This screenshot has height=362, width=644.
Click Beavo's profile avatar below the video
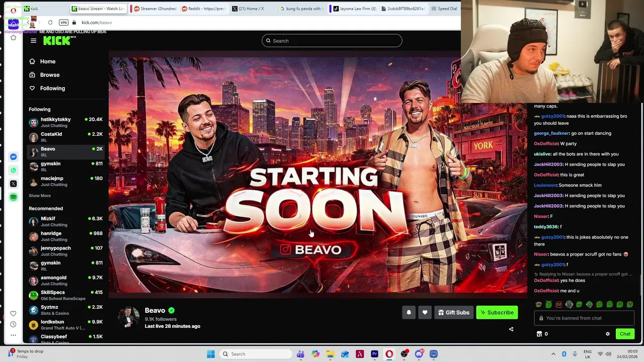tap(128, 318)
